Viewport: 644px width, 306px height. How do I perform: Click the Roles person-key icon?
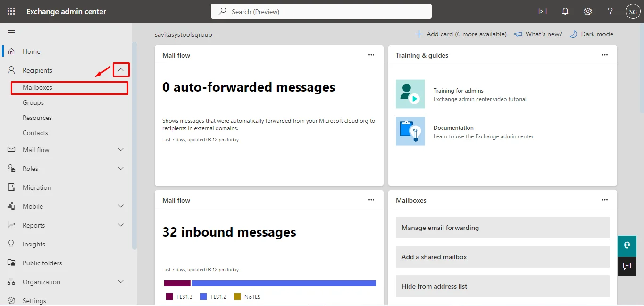(x=12, y=168)
